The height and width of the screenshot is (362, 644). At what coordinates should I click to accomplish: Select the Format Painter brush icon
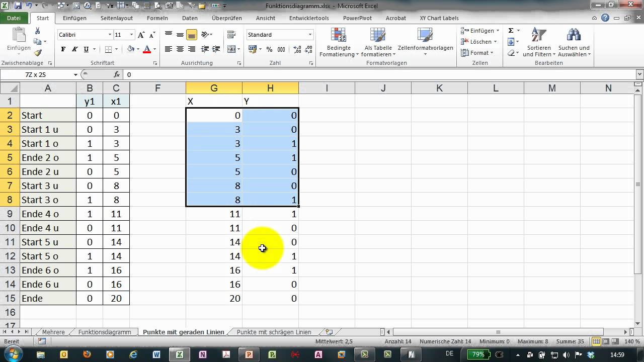click(x=38, y=53)
